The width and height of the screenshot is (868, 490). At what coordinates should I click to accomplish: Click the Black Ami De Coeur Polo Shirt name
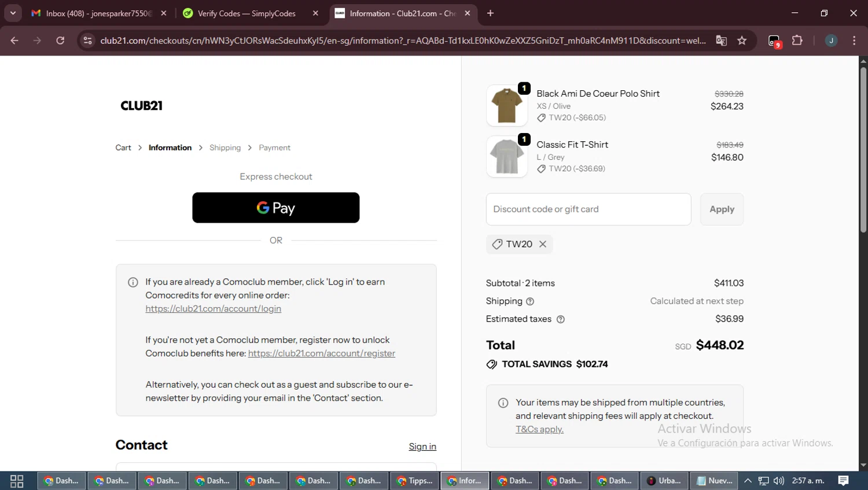[598, 94]
